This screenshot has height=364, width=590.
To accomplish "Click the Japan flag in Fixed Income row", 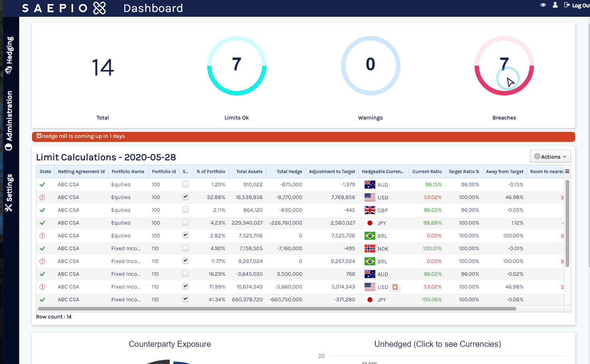I will point(370,300).
